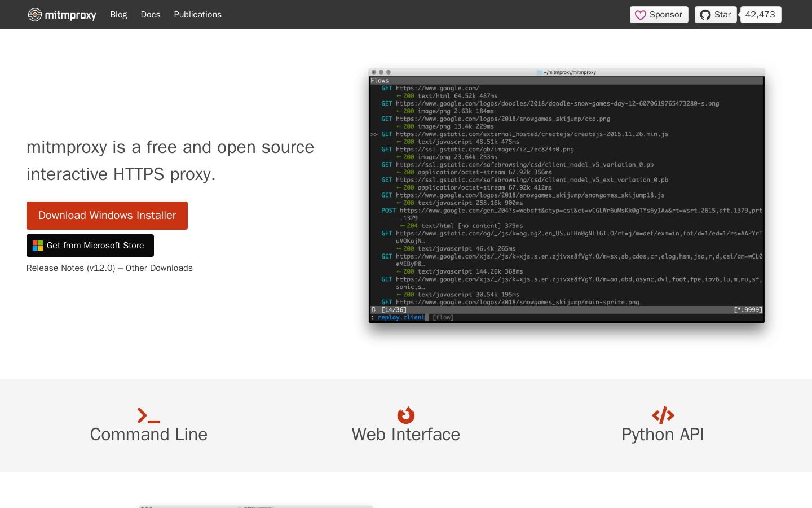Screen dimensions: 812x508
Task: Click the Web Interface browser icon
Action: click(406, 415)
